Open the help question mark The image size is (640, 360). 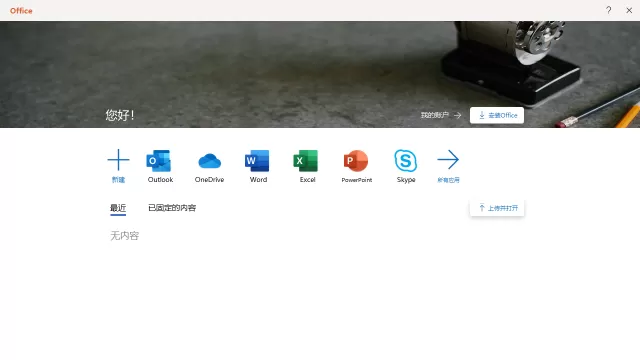pos(609,10)
